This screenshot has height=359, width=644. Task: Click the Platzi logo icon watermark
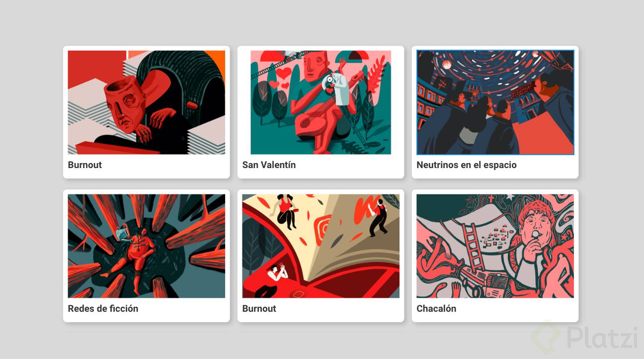[546, 338]
